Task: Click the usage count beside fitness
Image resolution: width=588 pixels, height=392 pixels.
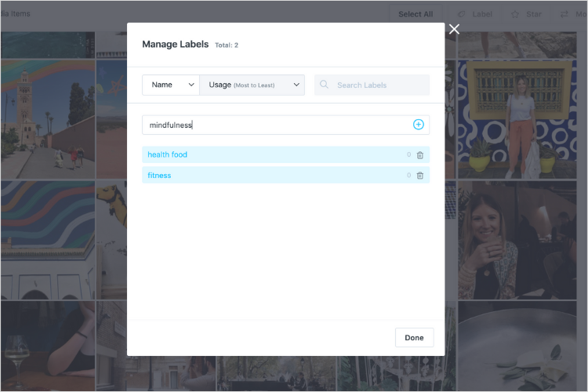Action: coord(408,175)
